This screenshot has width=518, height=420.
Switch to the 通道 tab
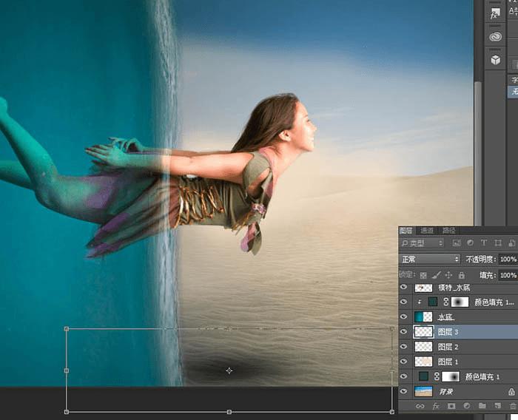(427, 230)
